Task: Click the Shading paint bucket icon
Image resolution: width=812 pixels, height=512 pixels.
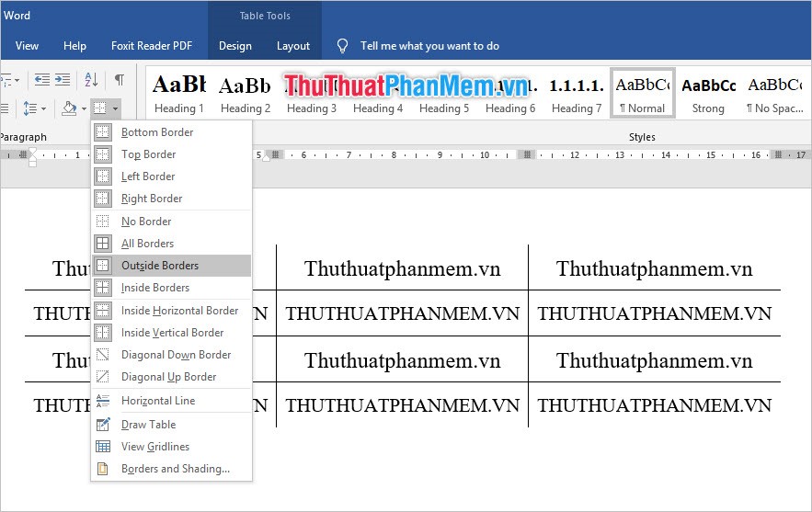Action: pyautogui.click(x=69, y=108)
